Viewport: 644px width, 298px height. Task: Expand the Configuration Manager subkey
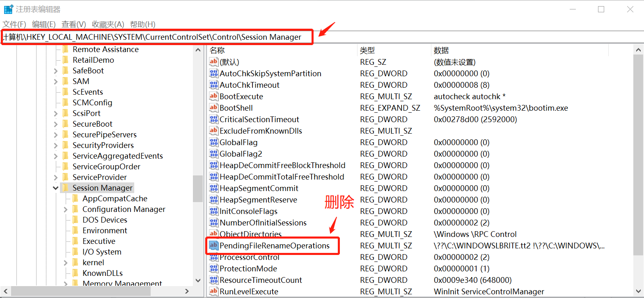[65, 209]
